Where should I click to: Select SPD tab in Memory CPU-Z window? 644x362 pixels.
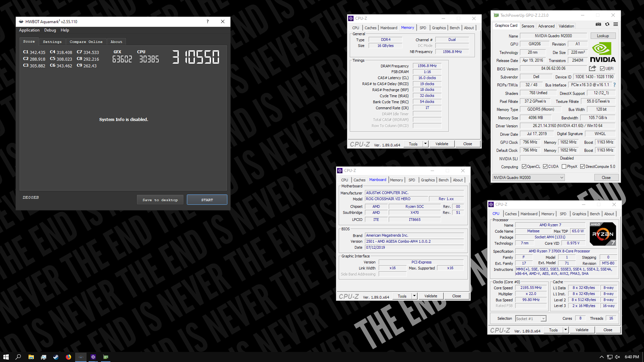click(423, 28)
